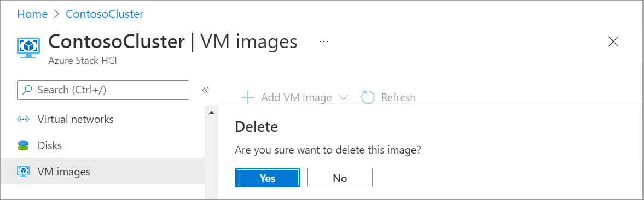Click the sidebar scroll up arrow
644x200 pixels.
coord(211,113)
